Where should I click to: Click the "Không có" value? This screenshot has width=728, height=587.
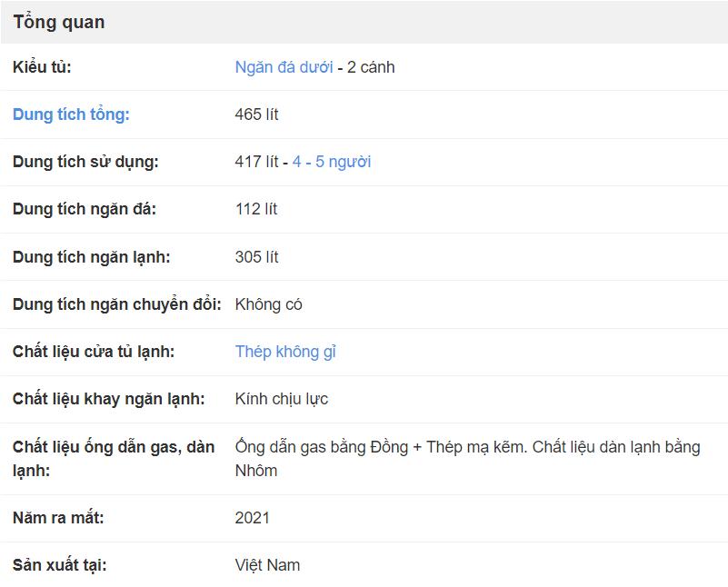click(268, 304)
